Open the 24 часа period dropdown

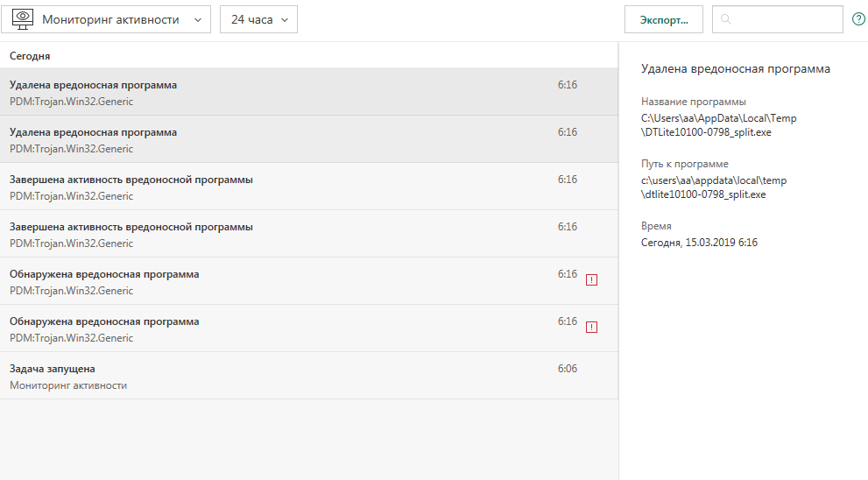pos(258,19)
